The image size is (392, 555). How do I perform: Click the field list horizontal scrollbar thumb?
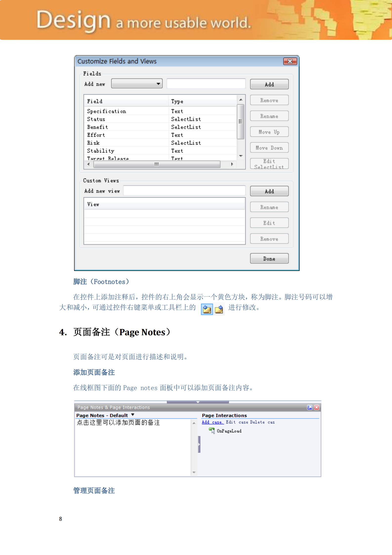(x=157, y=164)
